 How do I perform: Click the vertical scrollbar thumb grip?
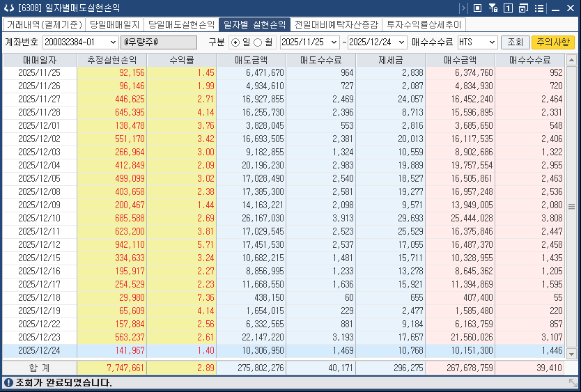(571, 207)
